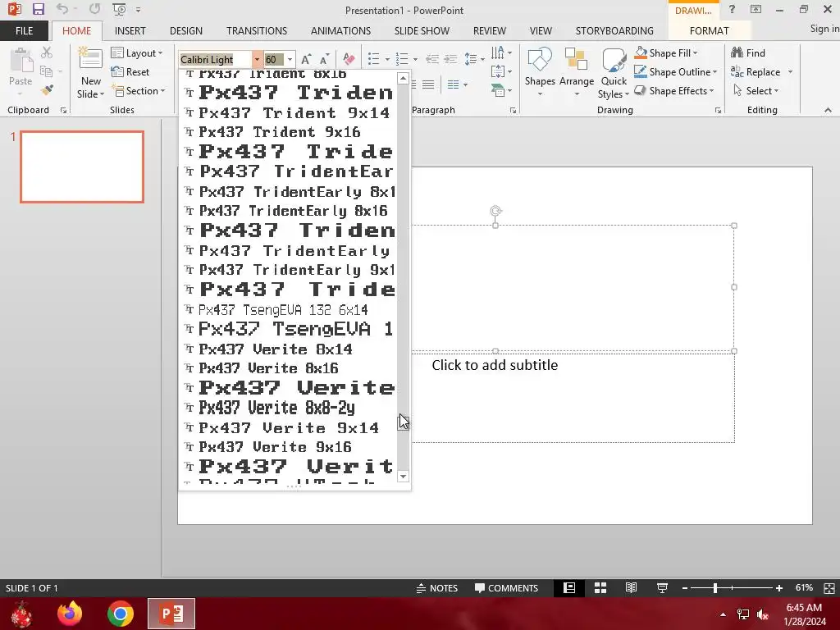Open the font name dropdown arrow
Image resolution: width=840 pixels, height=630 pixels.
pos(257,59)
